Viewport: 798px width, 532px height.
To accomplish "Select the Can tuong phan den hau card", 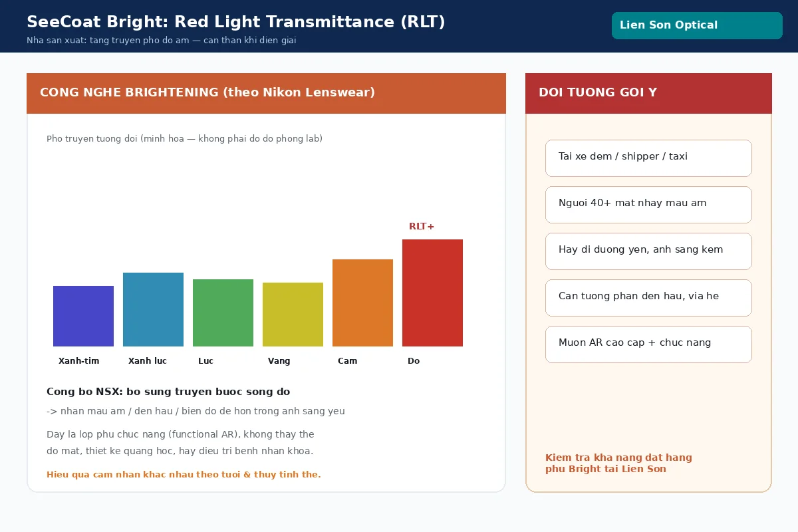I will point(648,298).
